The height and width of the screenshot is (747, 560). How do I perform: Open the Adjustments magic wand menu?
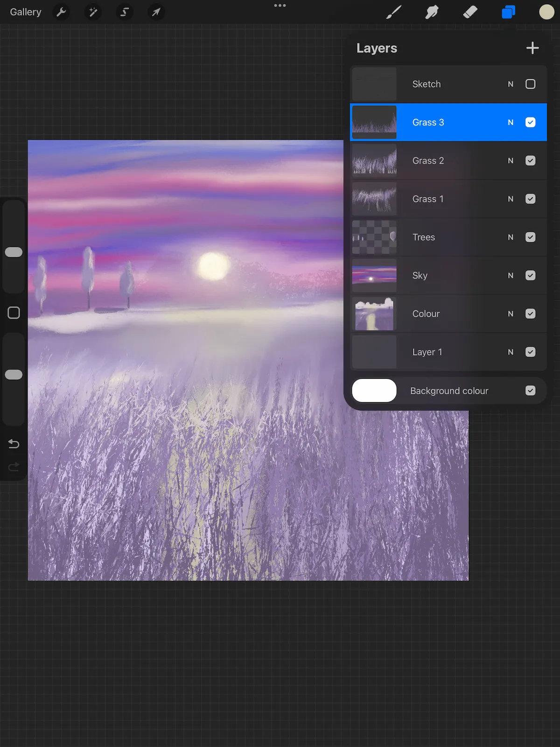click(x=93, y=12)
